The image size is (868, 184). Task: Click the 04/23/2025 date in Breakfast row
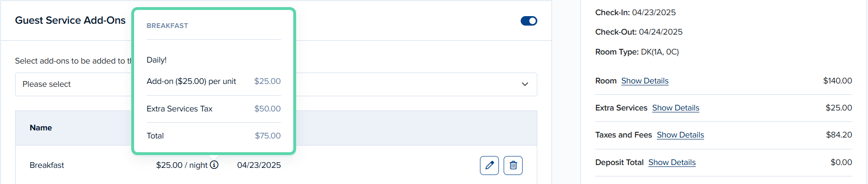tap(259, 165)
